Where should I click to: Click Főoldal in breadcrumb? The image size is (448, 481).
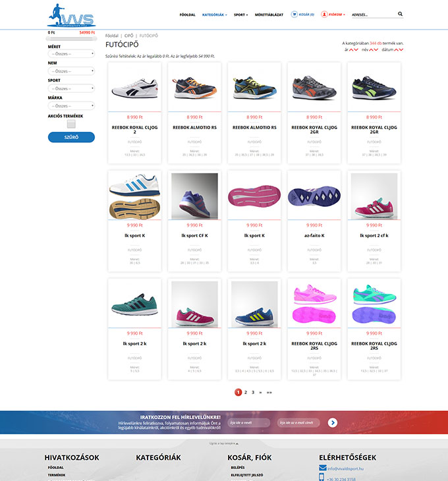[111, 36]
